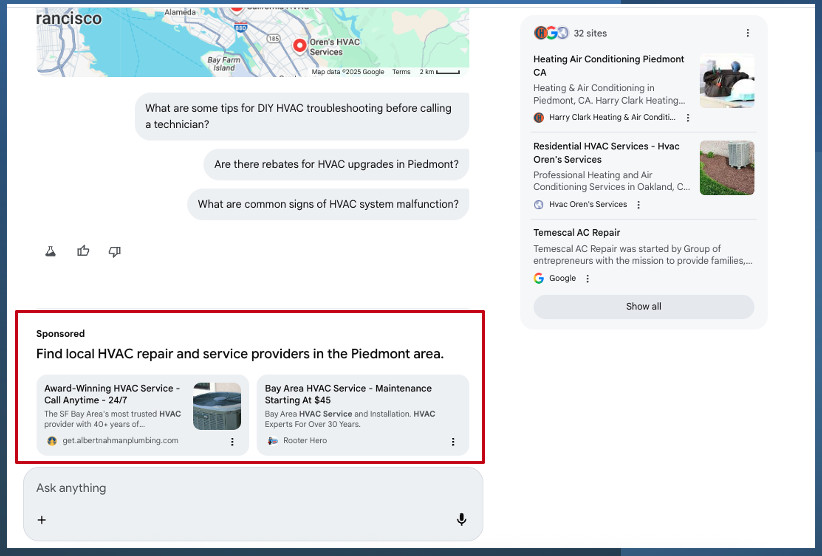Open more options for Temescal AC Repair source
This screenshot has height=556, width=822.
588,278
